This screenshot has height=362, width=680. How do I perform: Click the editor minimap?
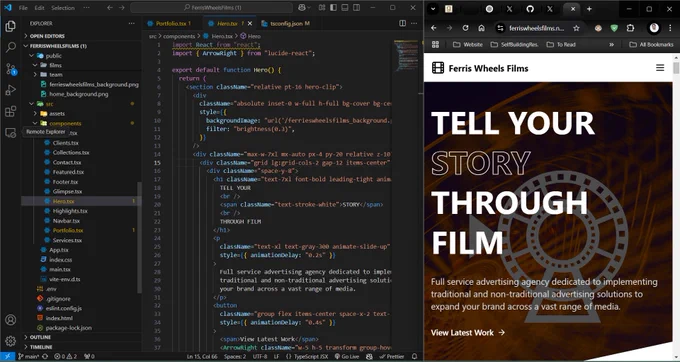407,55
